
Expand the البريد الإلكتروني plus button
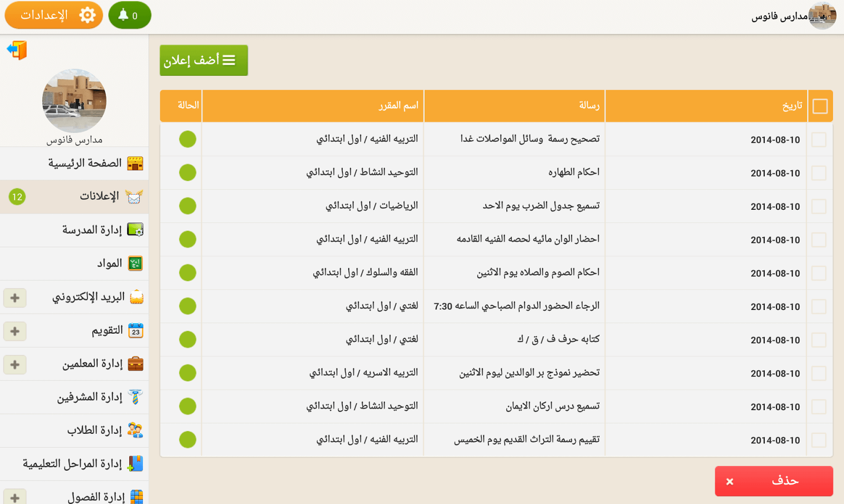coord(15,298)
